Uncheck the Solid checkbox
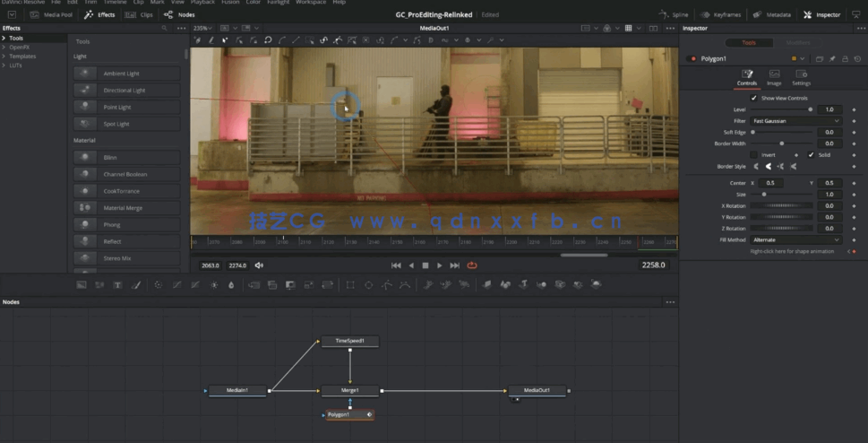 (811, 154)
